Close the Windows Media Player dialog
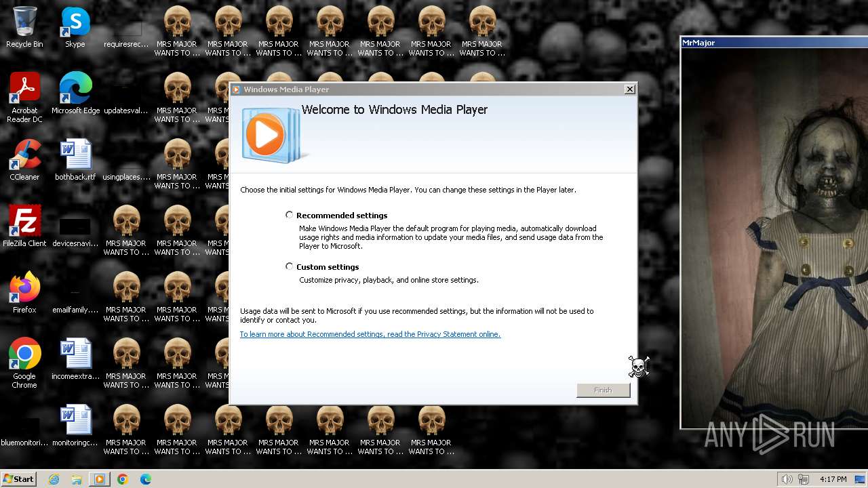The width and height of the screenshot is (868, 488). tap(629, 89)
